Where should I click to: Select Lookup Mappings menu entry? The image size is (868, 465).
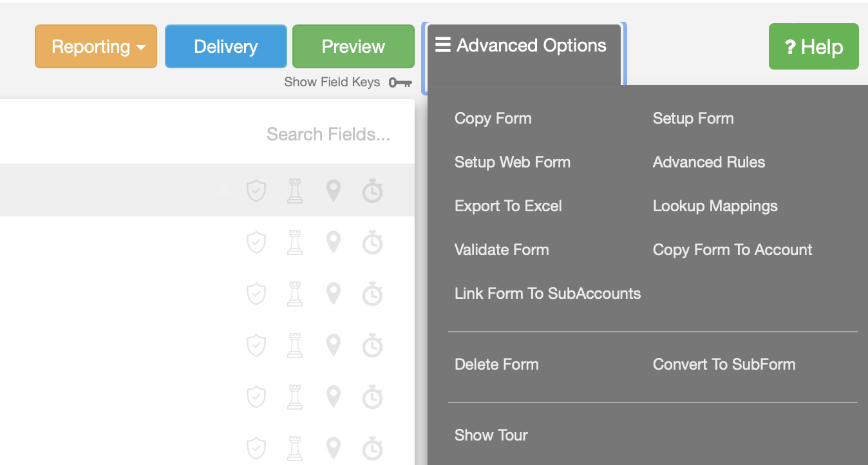[x=715, y=206]
